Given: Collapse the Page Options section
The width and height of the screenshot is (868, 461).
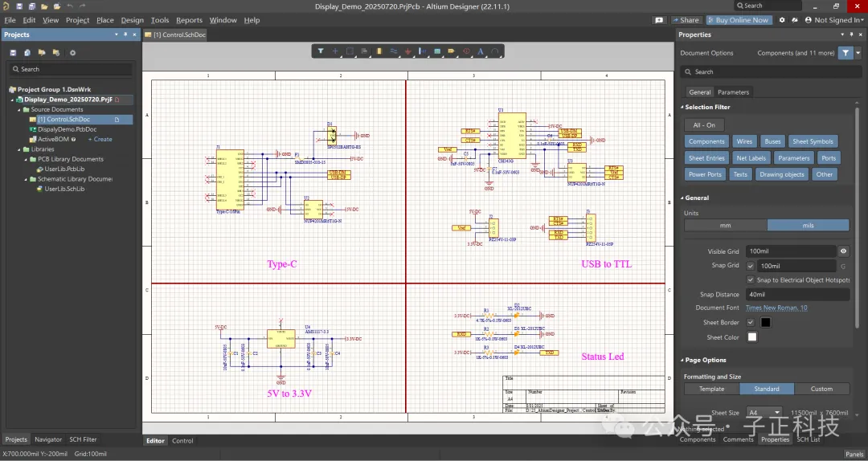Looking at the screenshot, I should point(682,360).
